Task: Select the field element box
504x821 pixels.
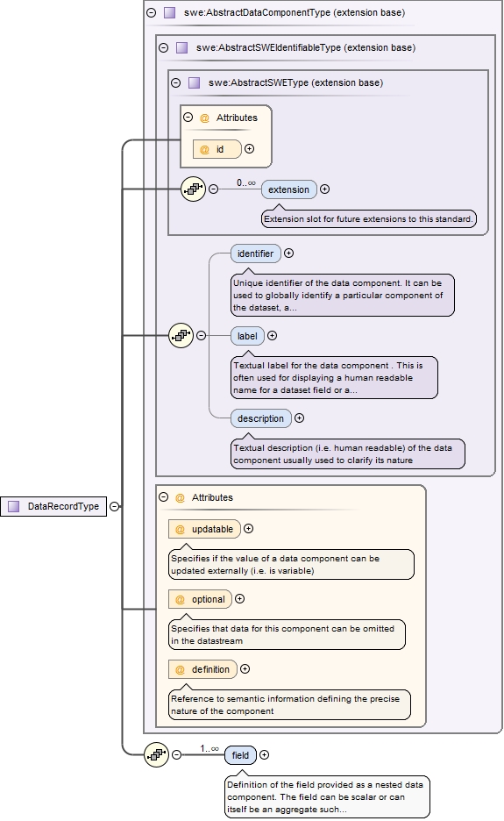Action: [241, 755]
